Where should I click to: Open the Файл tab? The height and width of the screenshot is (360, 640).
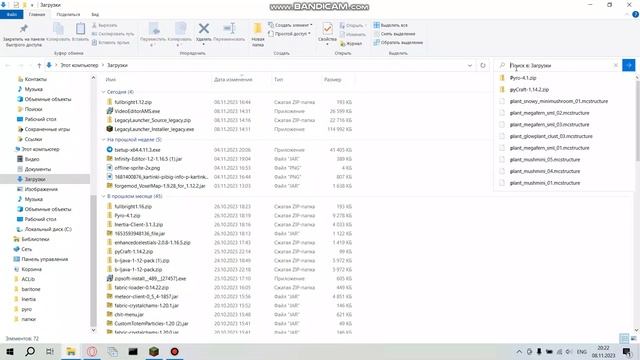(11, 14)
